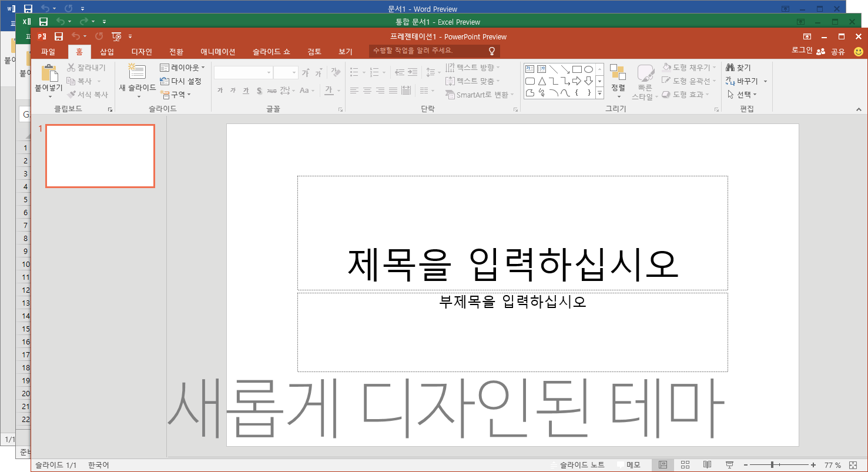868x472 pixels.
Task: Select the straight line shape in gallery
Action: 553,69
